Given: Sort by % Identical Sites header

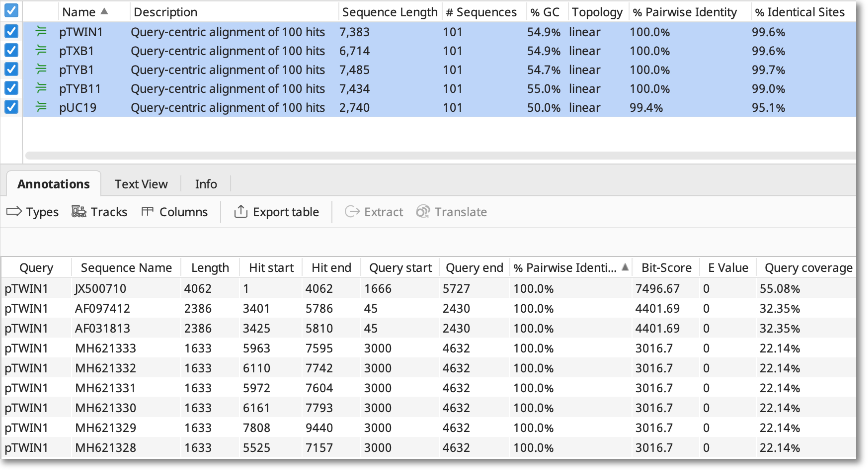Looking at the screenshot, I should click(803, 12).
